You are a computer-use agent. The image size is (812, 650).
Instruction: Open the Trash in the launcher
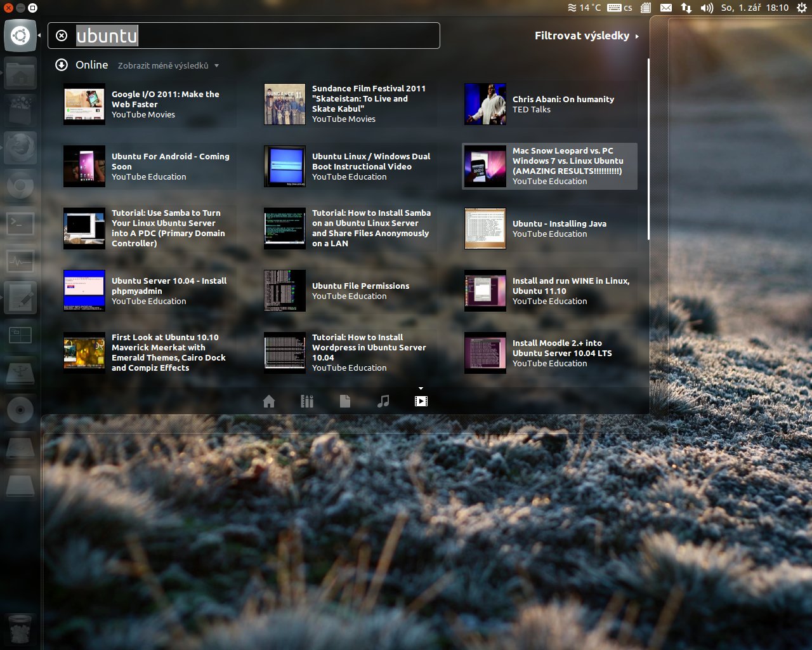click(20, 628)
